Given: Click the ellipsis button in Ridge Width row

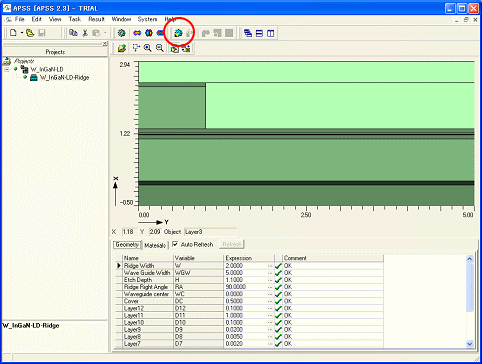Looking at the screenshot, I should pyautogui.click(x=270, y=266).
